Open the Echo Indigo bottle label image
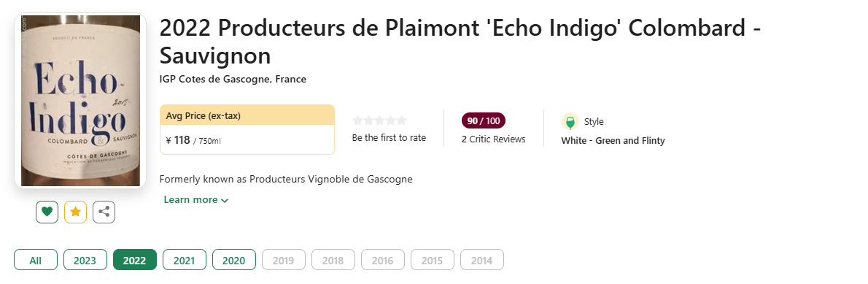Image resolution: width=868 pixels, height=284 pixels. pos(80,100)
